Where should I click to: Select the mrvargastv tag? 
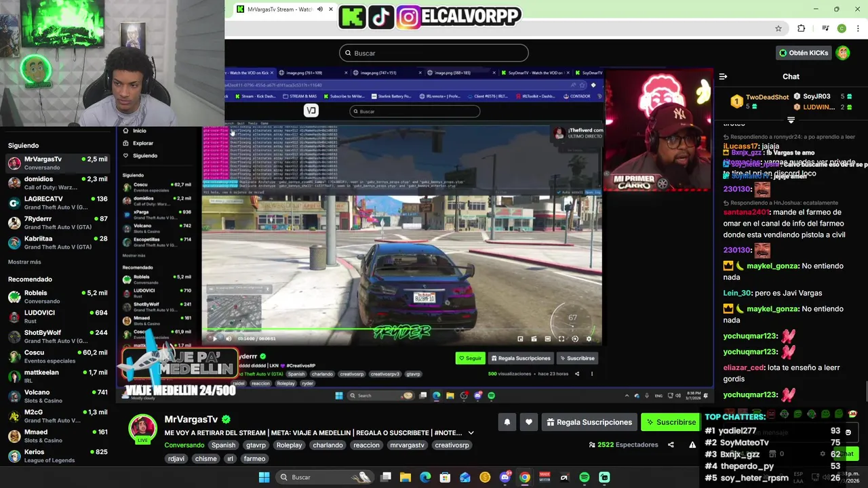407,445
